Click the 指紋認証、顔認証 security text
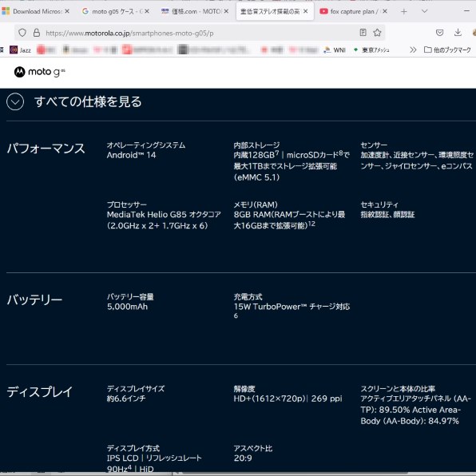 387,215
